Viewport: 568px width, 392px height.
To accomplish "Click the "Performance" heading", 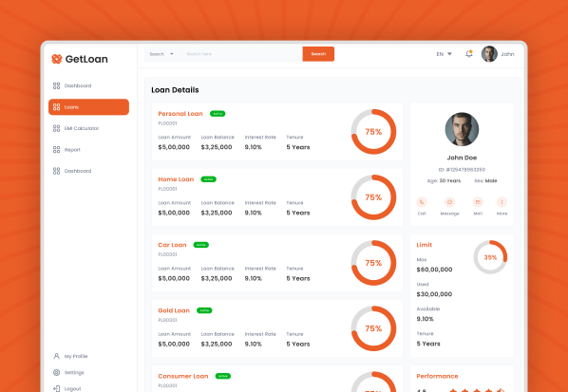I will point(437,376).
